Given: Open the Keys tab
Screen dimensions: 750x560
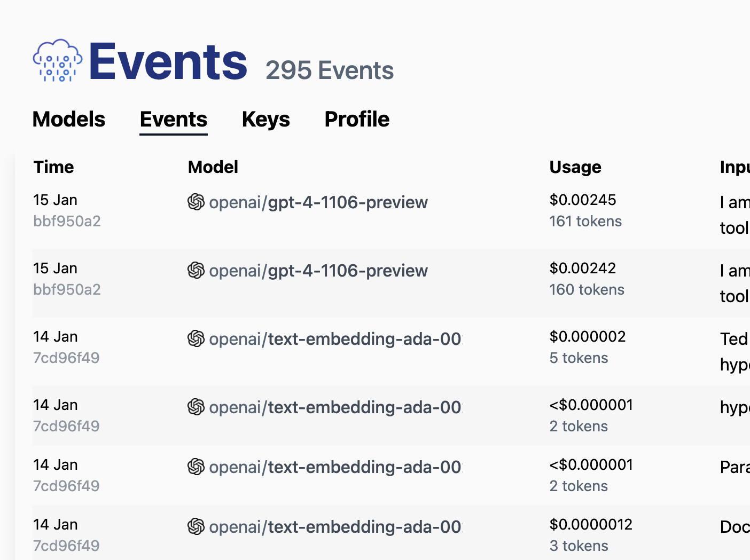Looking at the screenshot, I should pos(265,119).
